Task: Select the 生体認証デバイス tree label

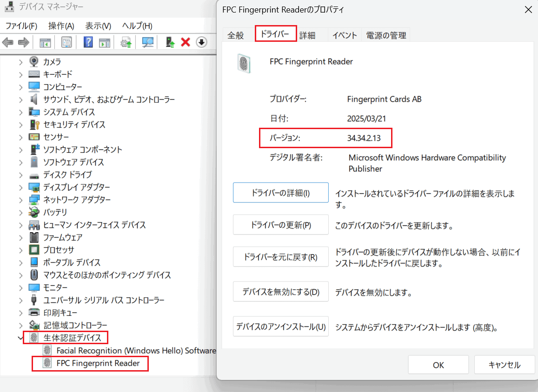Action: [x=73, y=338]
